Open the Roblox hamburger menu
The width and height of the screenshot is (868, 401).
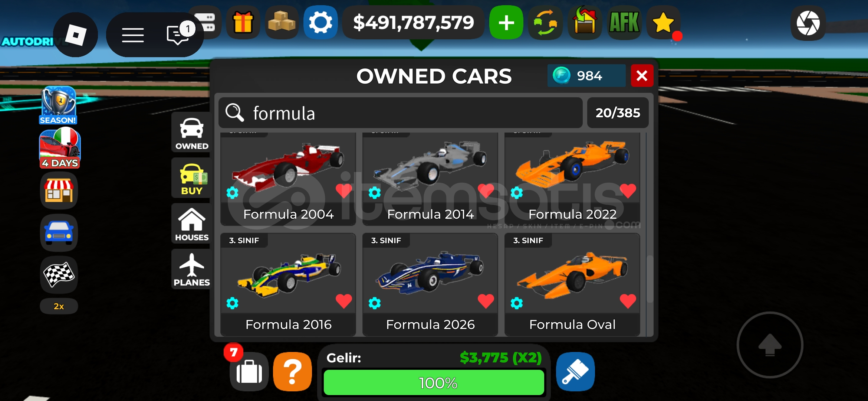tap(133, 35)
